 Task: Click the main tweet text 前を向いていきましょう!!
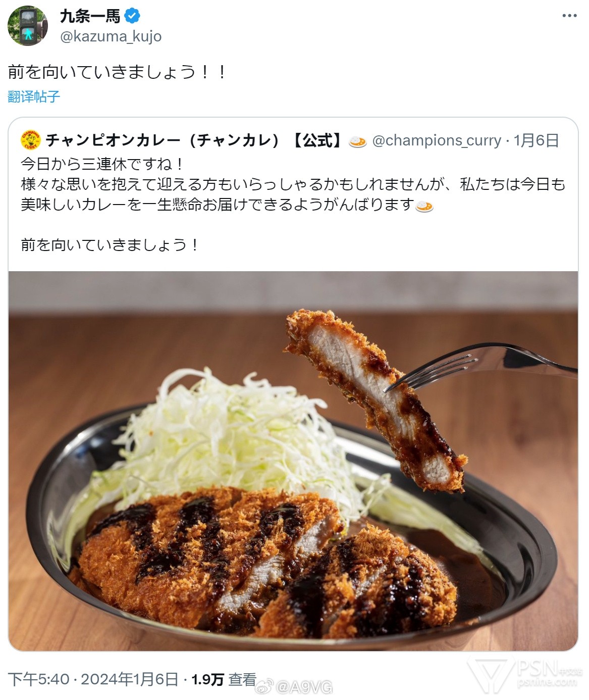(117, 72)
